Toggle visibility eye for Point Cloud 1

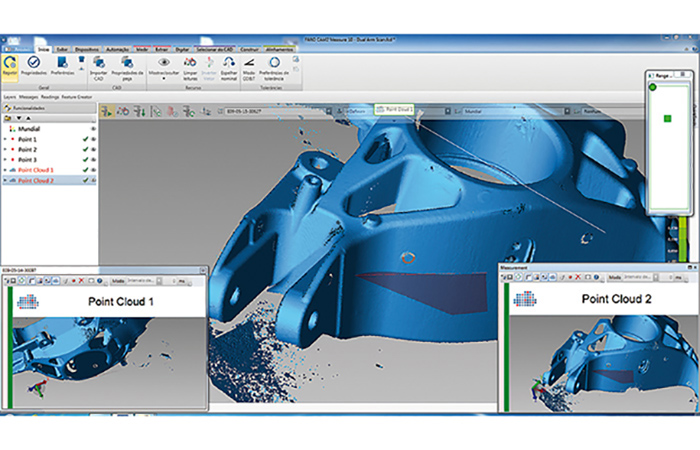[92, 170]
